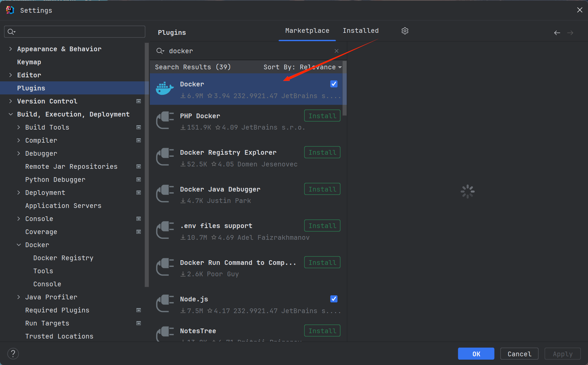
Task: Click the PHP Docker plugin icon
Action: pyautogui.click(x=165, y=121)
